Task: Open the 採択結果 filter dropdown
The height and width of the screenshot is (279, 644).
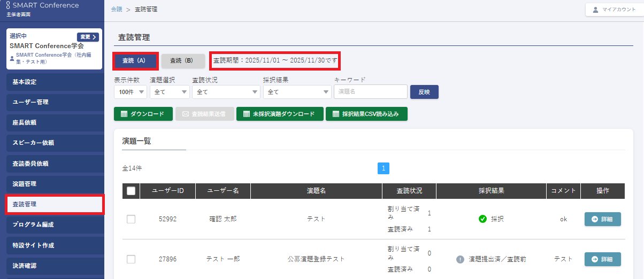Action: (x=296, y=92)
